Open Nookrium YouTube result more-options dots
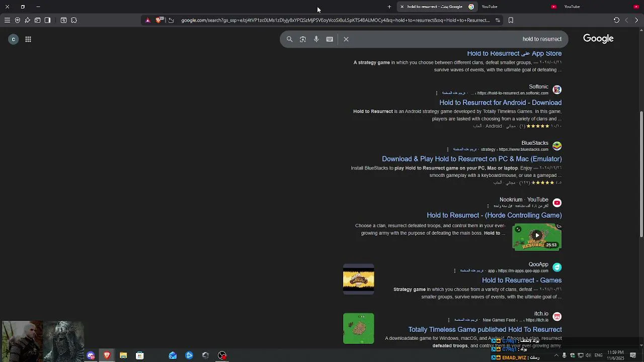 click(x=488, y=206)
